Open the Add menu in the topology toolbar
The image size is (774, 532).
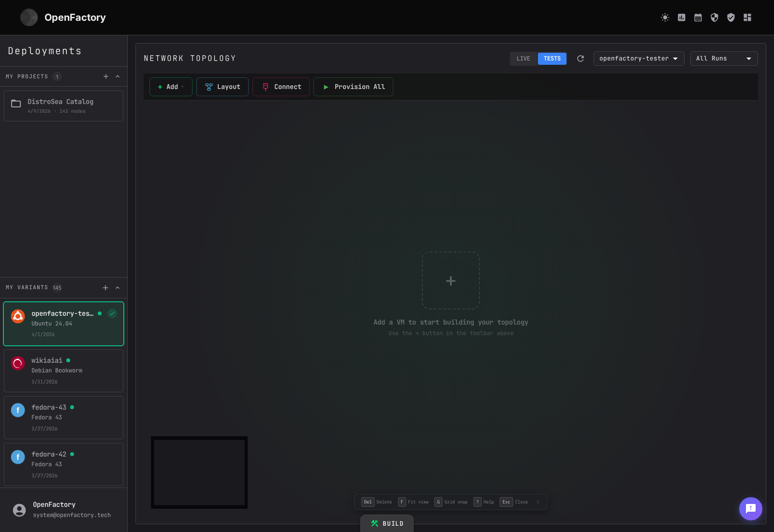pos(170,87)
